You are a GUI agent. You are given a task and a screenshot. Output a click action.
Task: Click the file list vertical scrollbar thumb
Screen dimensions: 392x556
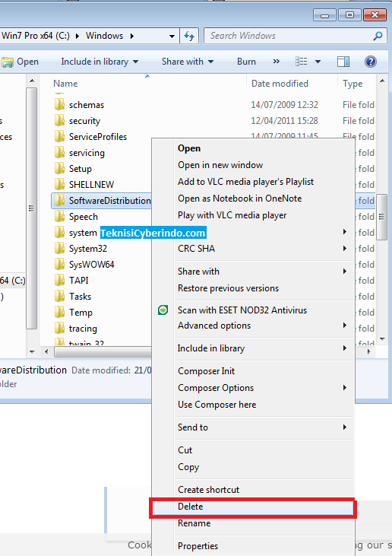pyautogui.click(x=381, y=217)
